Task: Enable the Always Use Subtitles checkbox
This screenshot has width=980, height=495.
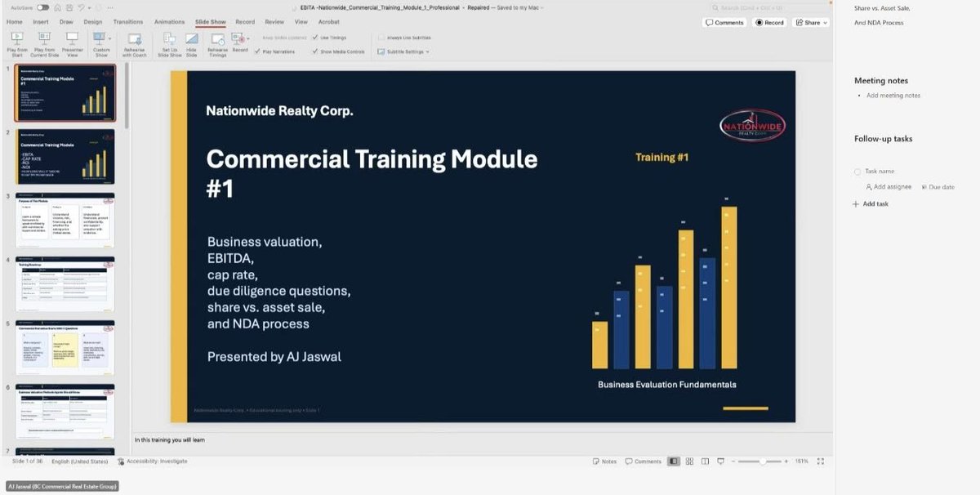Action: tap(381, 38)
